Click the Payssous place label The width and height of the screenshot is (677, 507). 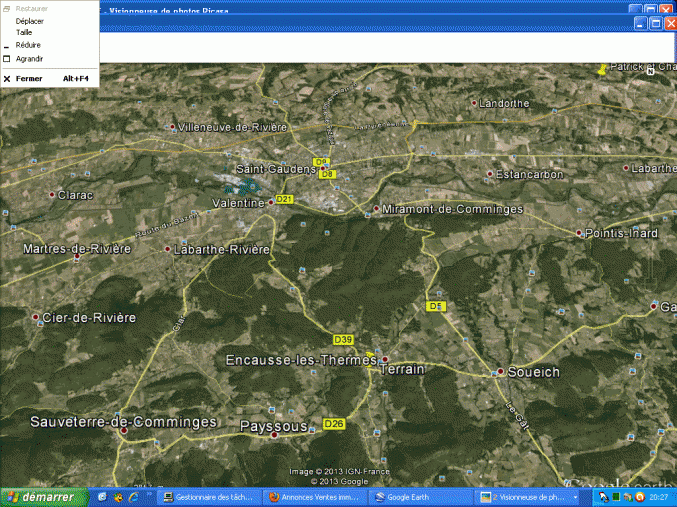(x=274, y=427)
